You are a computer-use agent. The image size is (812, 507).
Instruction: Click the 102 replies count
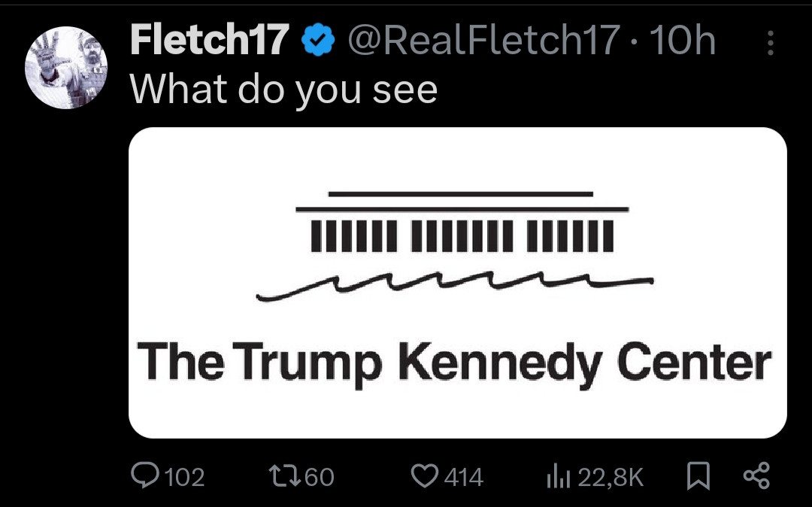tap(183, 477)
